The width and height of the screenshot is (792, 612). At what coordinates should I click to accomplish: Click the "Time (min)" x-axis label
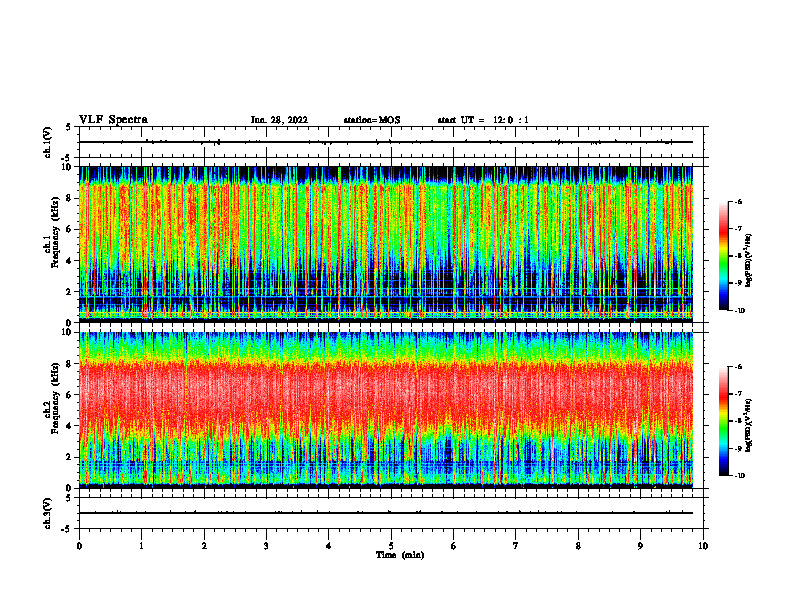tap(400, 555)
